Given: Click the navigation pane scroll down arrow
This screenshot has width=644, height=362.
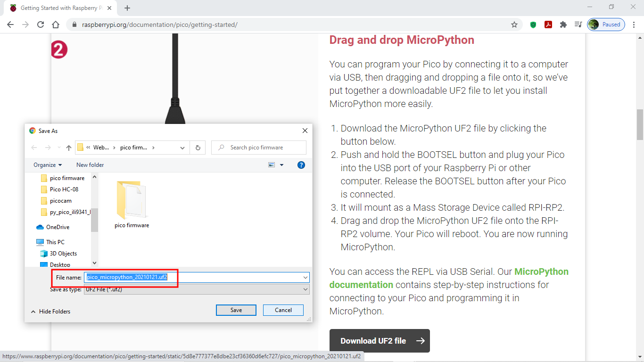Looking at the screenshot, I should (94, 263).
